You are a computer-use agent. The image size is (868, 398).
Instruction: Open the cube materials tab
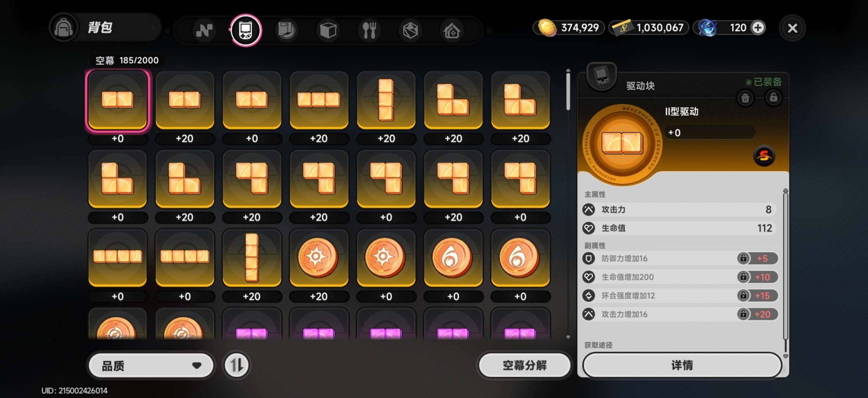(x=328, y=30)
